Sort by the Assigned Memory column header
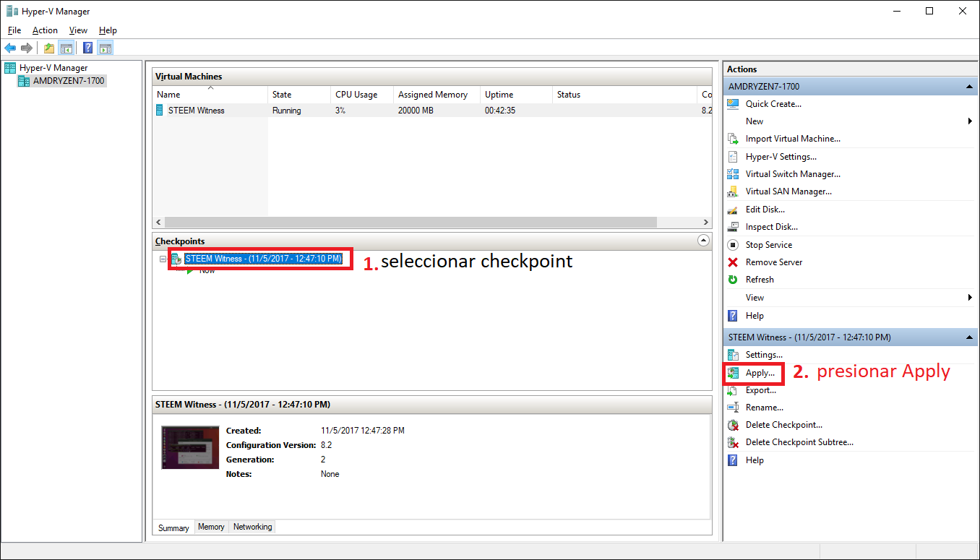 click(437, 95)
